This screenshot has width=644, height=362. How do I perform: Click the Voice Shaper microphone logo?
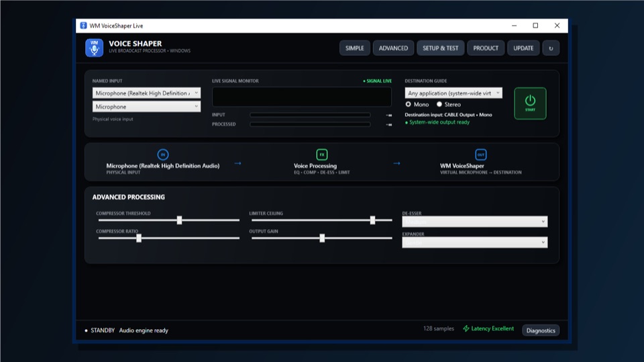point(94,48)
